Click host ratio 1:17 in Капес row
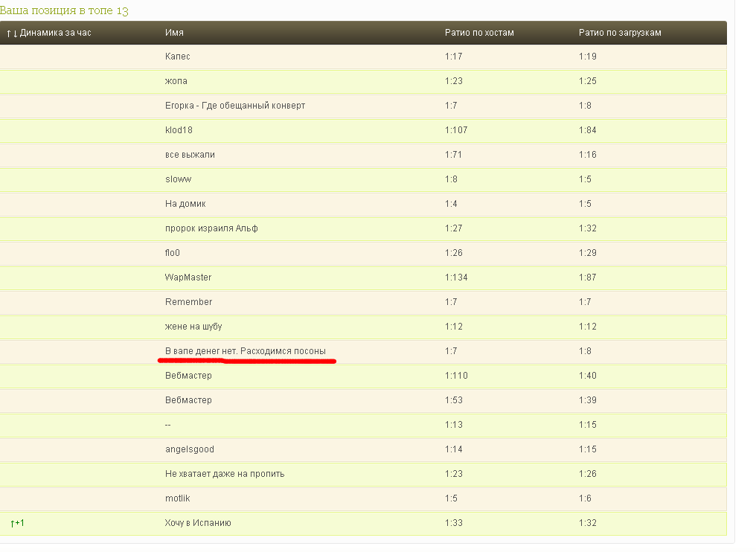Viewport: 756px width, 552px height. coord(453,57)
